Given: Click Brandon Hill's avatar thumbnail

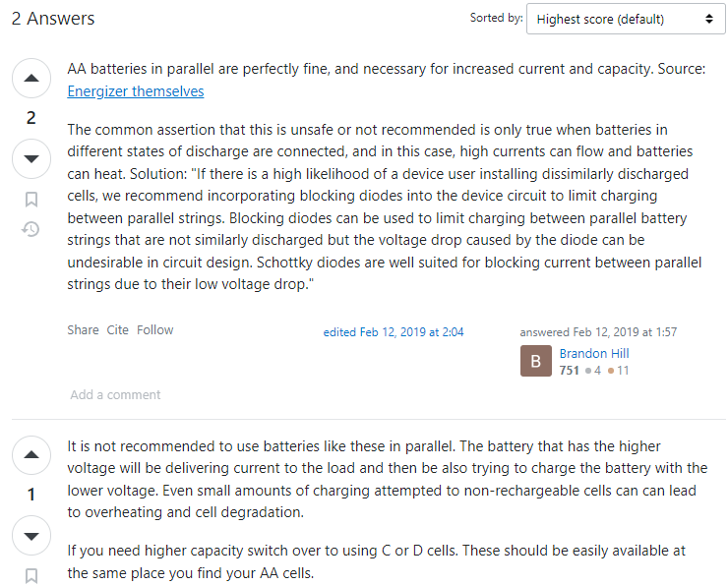Looking at the screenshot, I should 536,361.
